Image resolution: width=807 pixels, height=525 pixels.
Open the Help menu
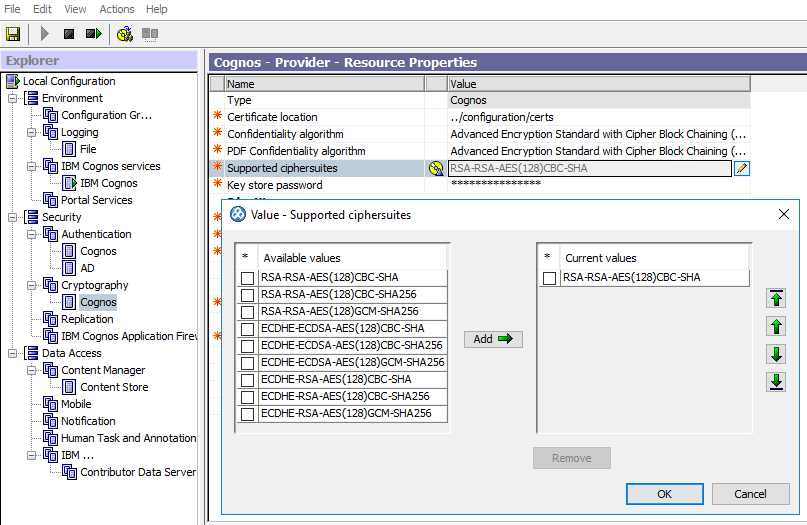[x=156, y=9]
